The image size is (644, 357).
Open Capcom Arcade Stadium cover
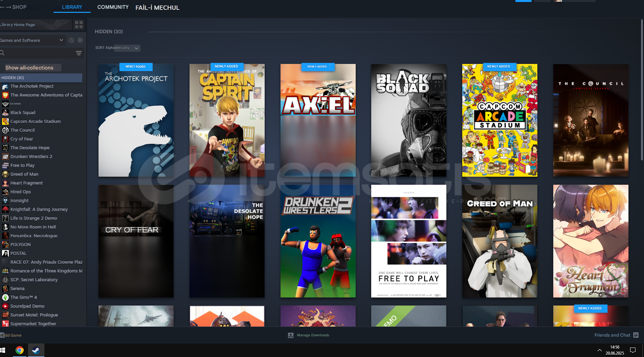pos(500,120)
